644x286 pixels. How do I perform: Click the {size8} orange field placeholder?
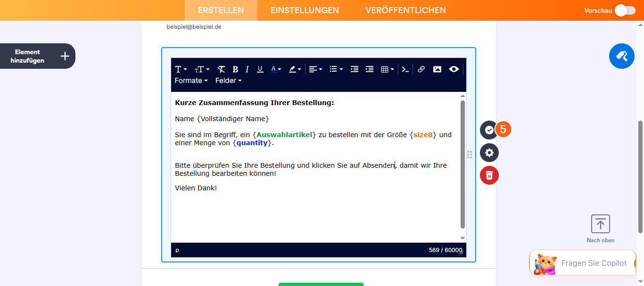(423, 135)
